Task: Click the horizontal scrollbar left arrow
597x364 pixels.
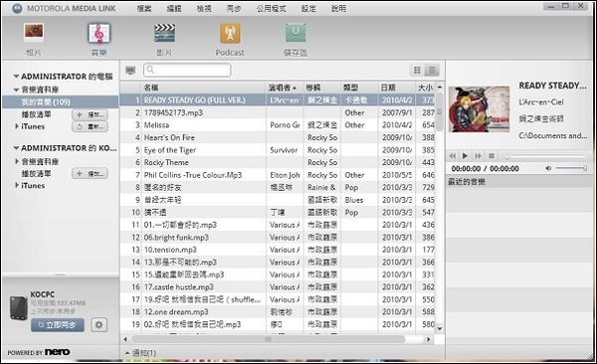Action: click(x=125, y=339)
